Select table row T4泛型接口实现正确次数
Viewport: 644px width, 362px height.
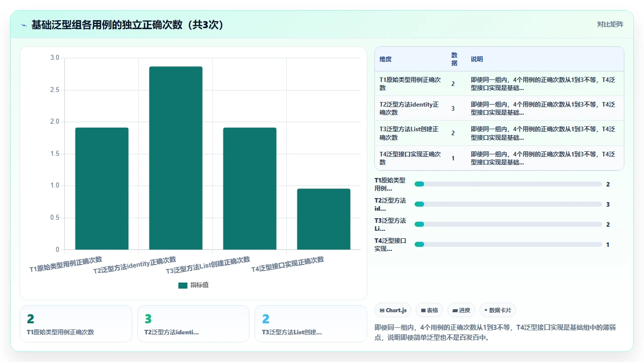click(x=499, y=158)
